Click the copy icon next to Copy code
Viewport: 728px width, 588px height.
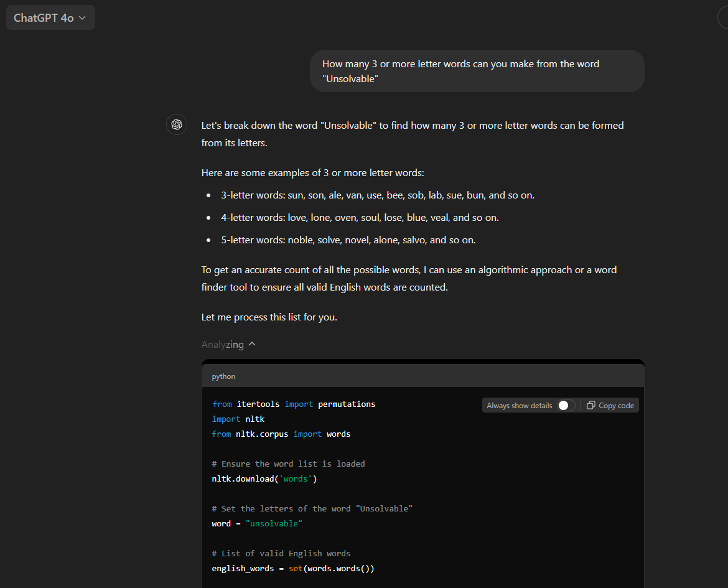tap(590, 406)
